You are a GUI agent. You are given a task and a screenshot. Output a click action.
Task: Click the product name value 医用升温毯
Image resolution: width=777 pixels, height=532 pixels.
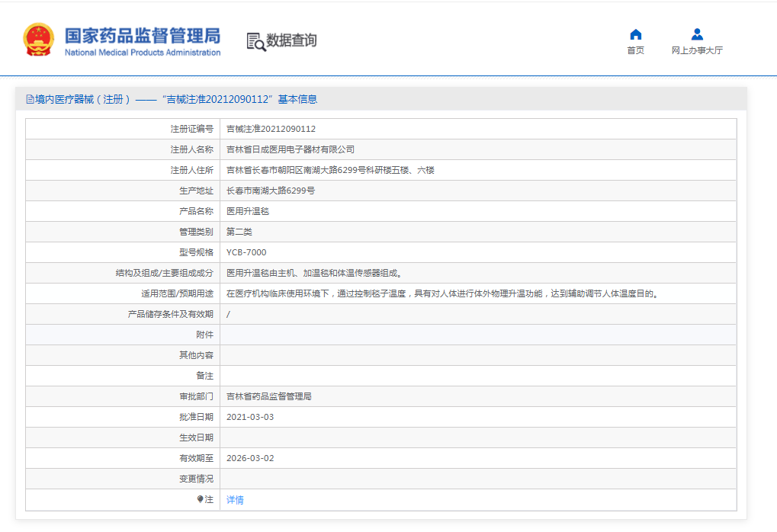coord(248,211)
